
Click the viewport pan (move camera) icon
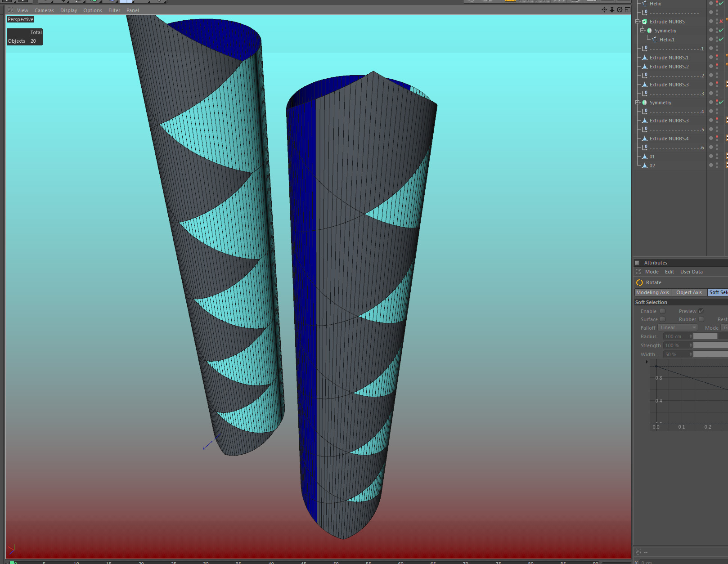click(604, 10)
